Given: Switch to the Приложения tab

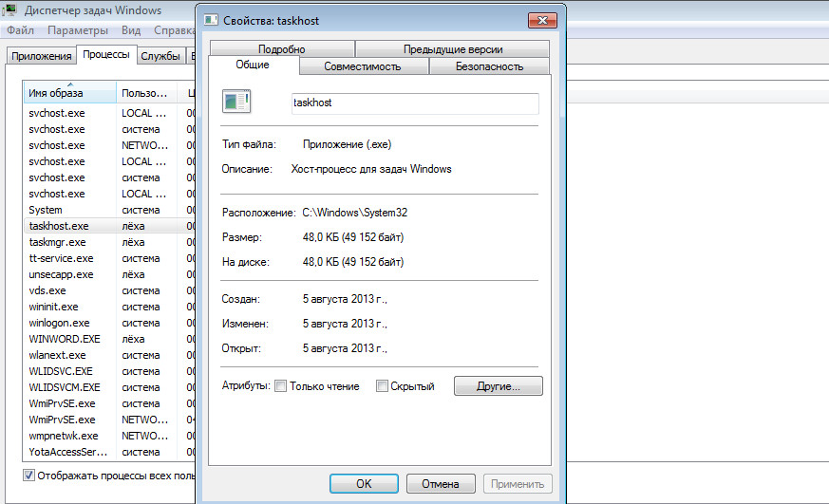Looking at the screenshot, I should pos(41,56).
